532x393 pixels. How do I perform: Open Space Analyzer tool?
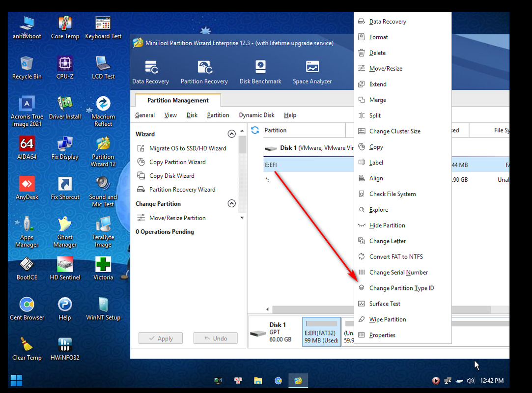click(x=312, y=72)
